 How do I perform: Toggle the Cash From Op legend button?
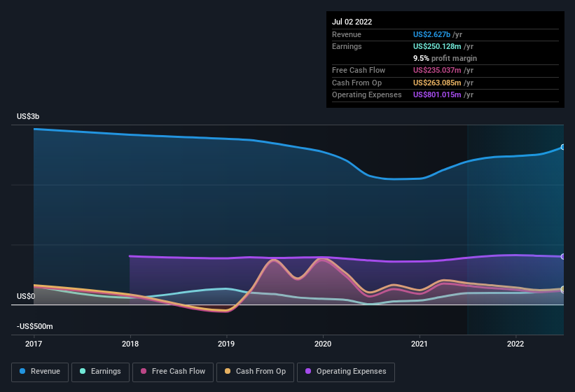coord(255,372)
